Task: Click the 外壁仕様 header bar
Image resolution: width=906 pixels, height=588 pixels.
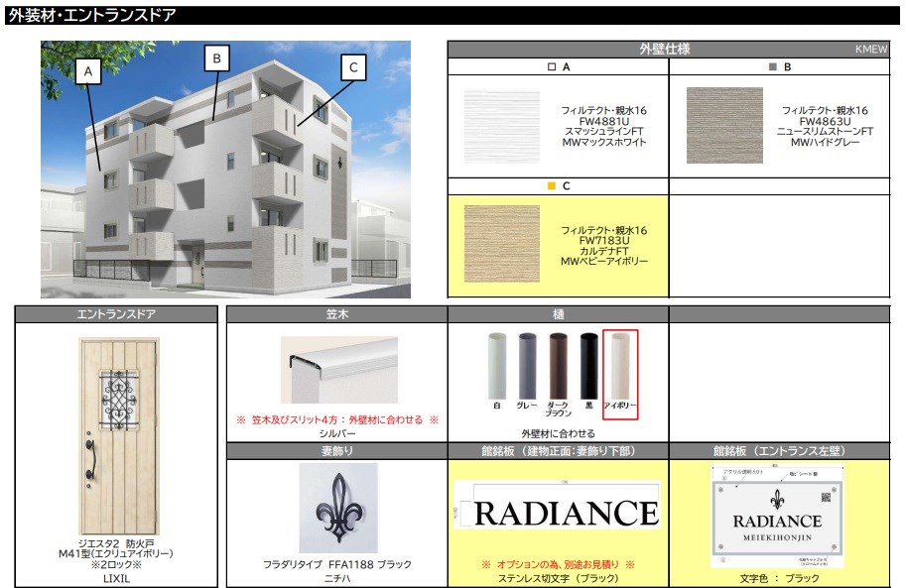Action: [x=667, y=49]
